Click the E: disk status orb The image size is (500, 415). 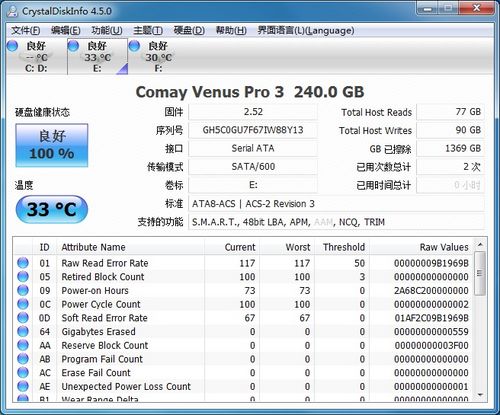point(73,46)
